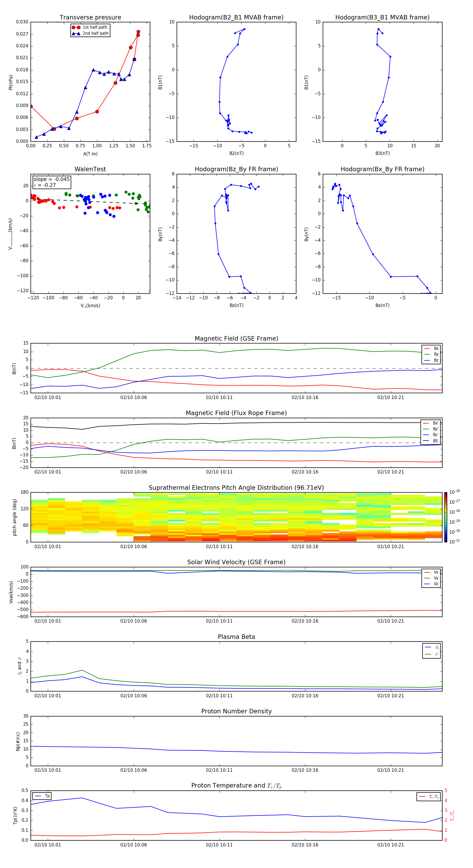
Task: Click the 'Hodogram(Bz_By FR frame)' title
Action: [236, 169]
